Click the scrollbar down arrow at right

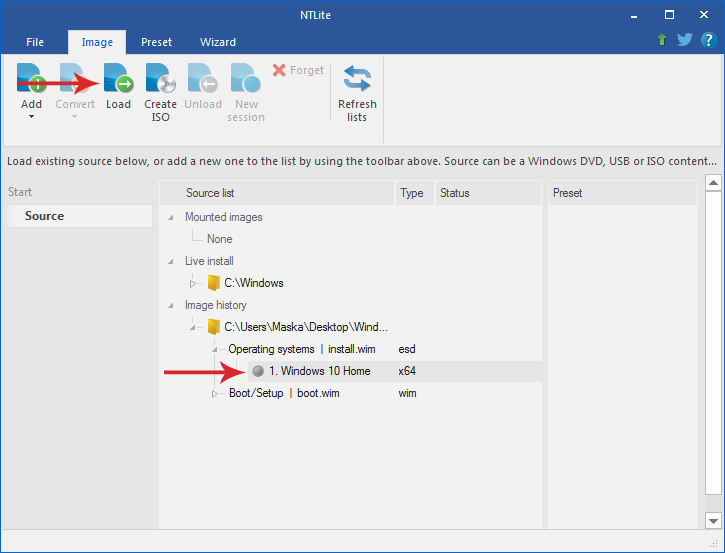click(713, 520)
